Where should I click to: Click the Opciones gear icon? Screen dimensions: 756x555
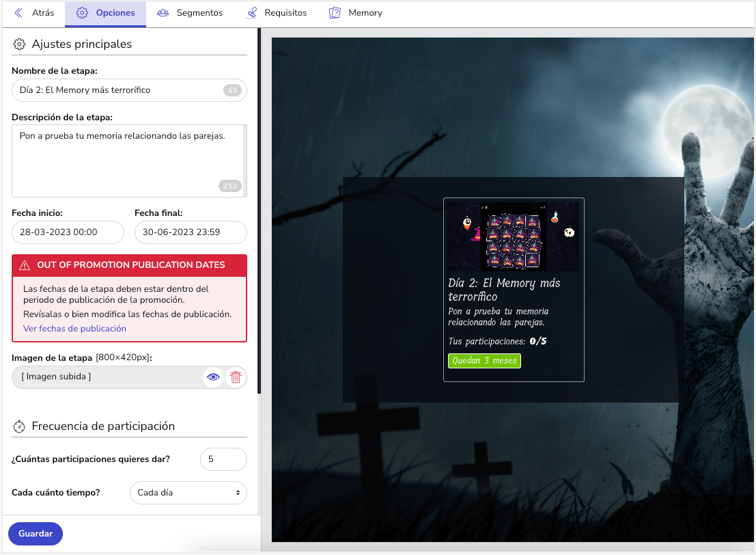pyautogui.click(x=82, y=13)
